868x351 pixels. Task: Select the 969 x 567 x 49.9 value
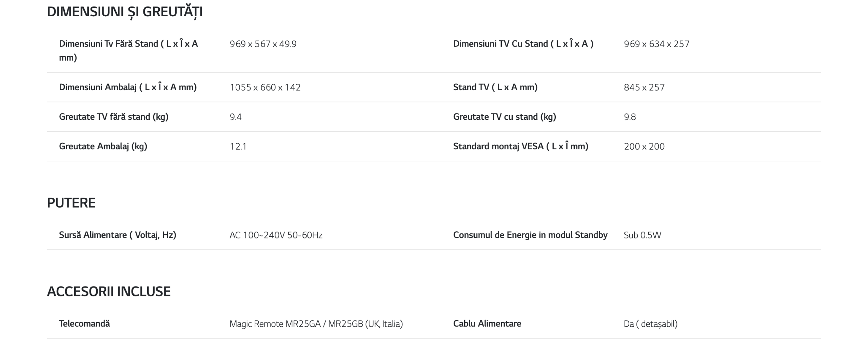pos(263,44)
